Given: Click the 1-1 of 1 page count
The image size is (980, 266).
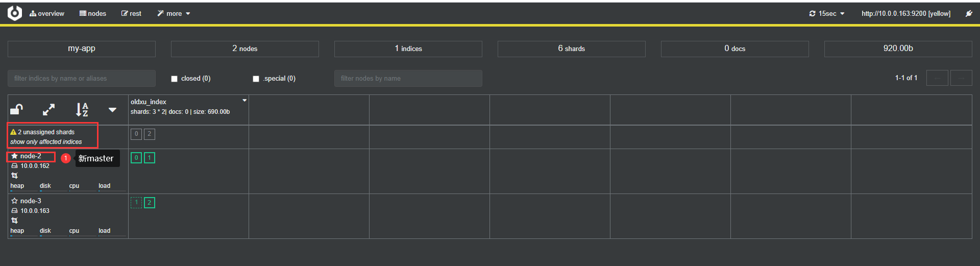Looking at the screenshot, I should pos(906,78).
